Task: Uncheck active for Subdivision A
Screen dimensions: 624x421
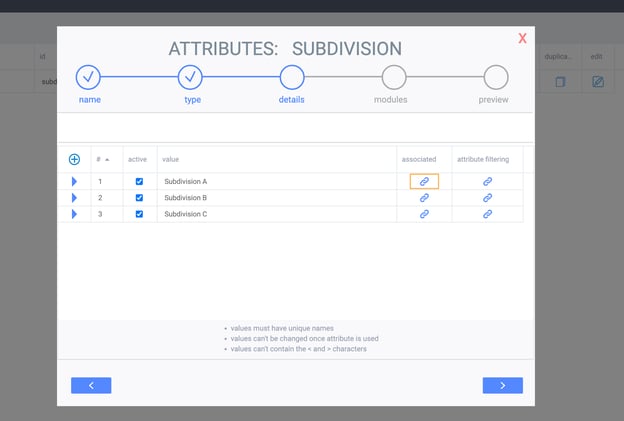Action: coord(139,182)
